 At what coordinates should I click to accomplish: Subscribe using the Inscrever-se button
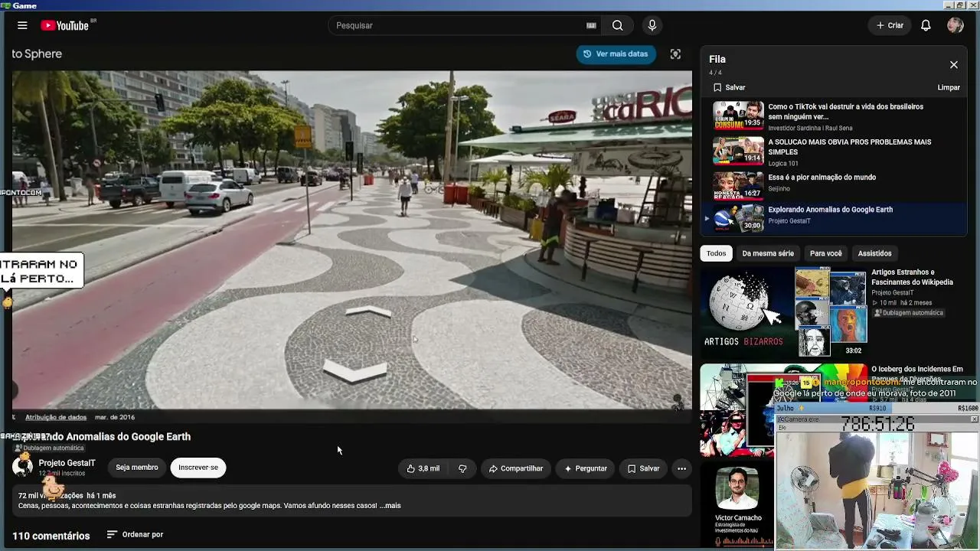198,468
